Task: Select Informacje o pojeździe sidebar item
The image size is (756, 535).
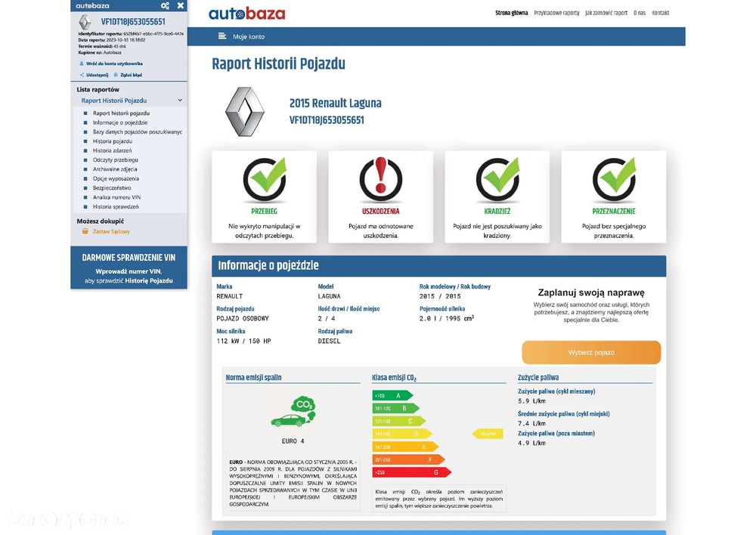Action: 120,122
